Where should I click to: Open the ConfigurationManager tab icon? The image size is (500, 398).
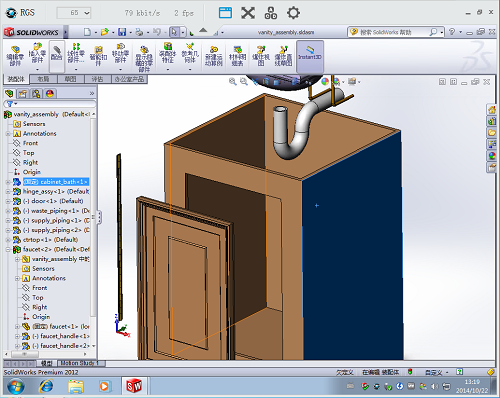pos(36,94)
